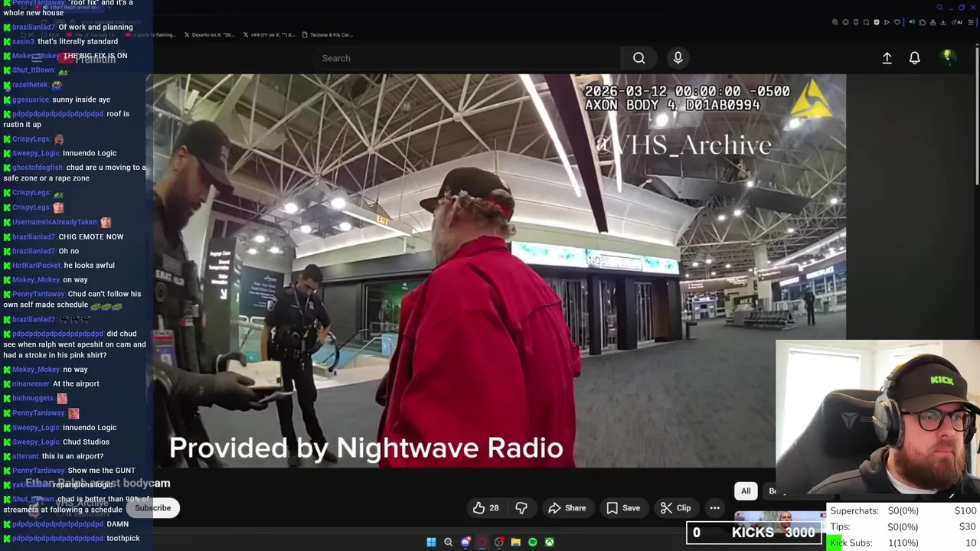Click chat username UsernameIsAlreadyTaken
This screenshot has width=980, height=551.
pyautogui.click(x=54, y=223)
